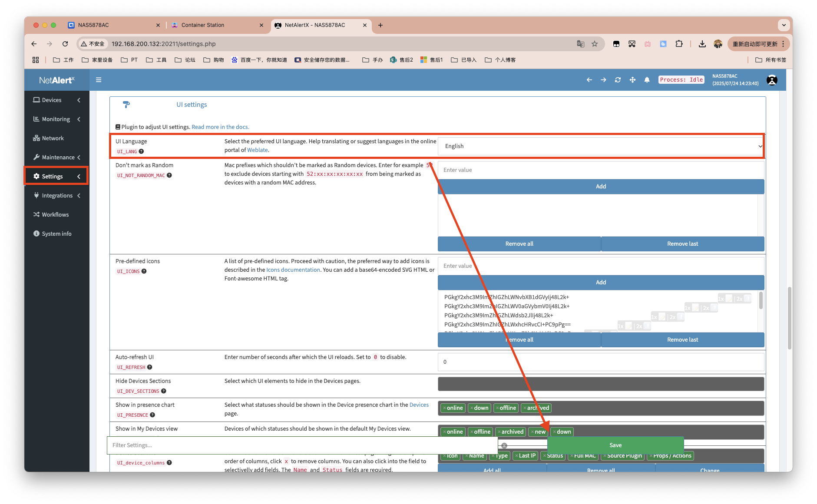Expand the Devices sidebar menu

point(56,100)
